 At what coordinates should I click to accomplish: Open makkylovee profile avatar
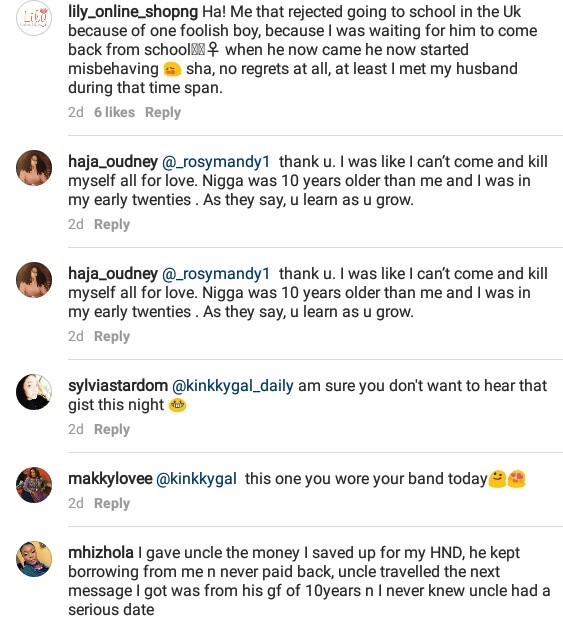[x=34, y=485]
